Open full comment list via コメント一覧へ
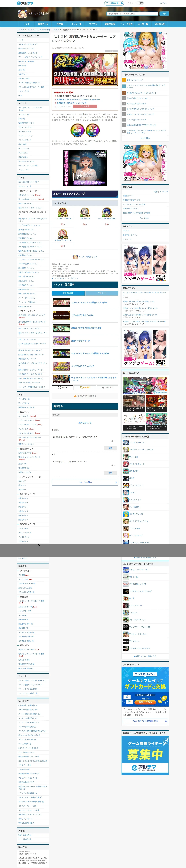Viewport: 186px width, 868px height. (85, 482)
